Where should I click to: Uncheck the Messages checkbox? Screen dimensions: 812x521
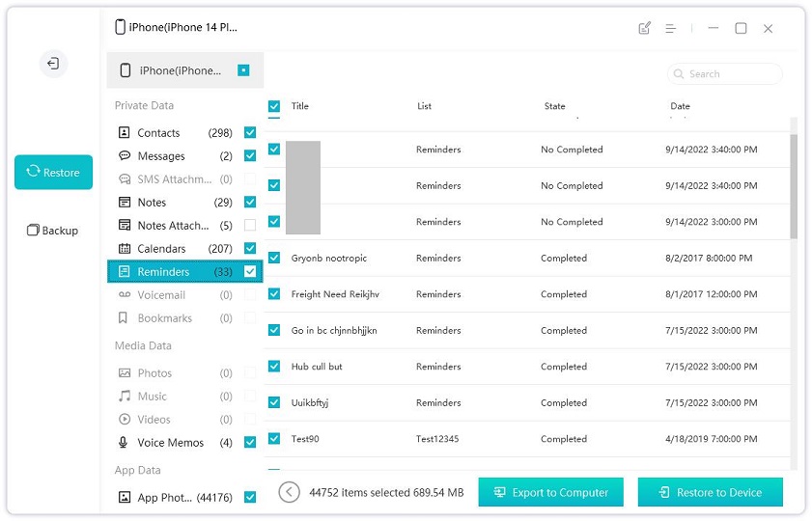click(250, 155)
